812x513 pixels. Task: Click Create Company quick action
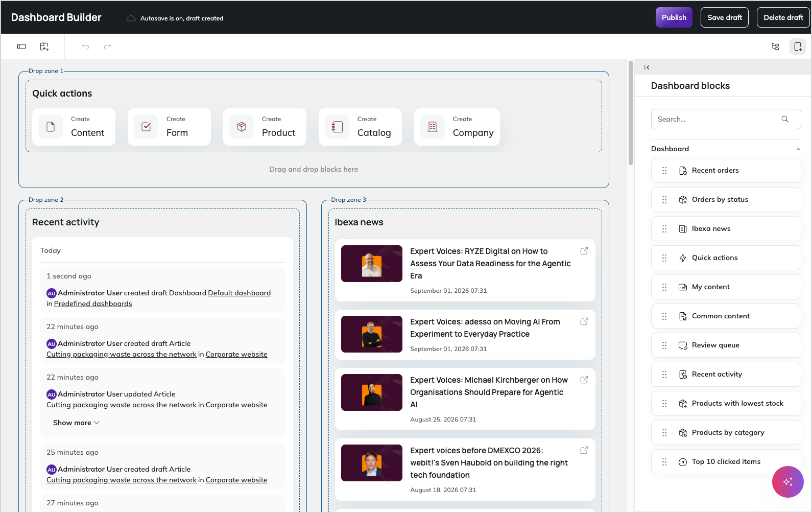click(x=457, y=127)
